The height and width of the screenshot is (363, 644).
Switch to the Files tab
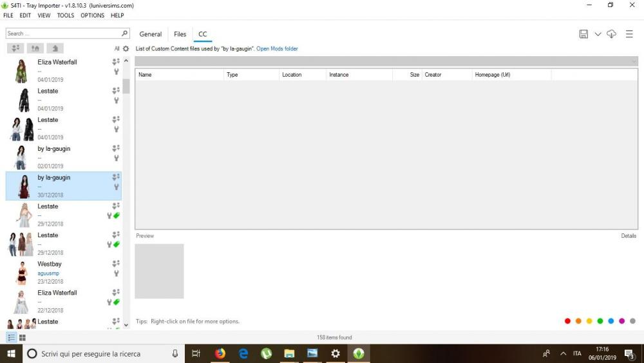[180, 34]
